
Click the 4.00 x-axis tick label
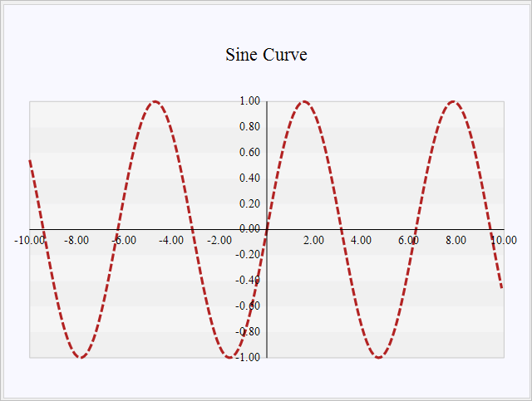pyautogui.click(x=361, y=240)
